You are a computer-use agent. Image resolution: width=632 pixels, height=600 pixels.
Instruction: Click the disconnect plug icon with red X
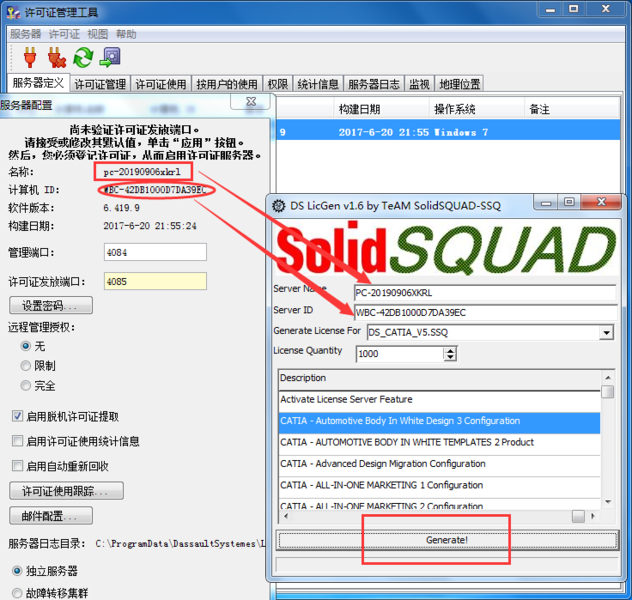[x=56, y=57]
